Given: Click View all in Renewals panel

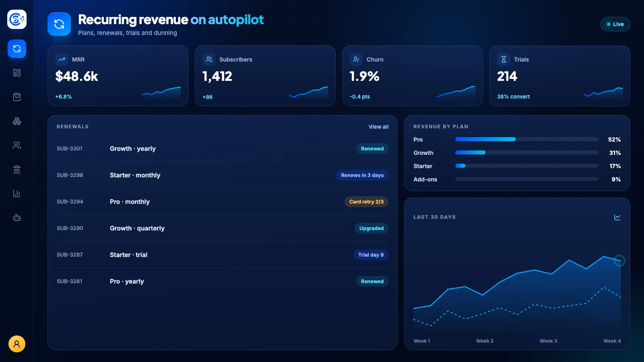Looking at the screenshot, I should (378, 127).
